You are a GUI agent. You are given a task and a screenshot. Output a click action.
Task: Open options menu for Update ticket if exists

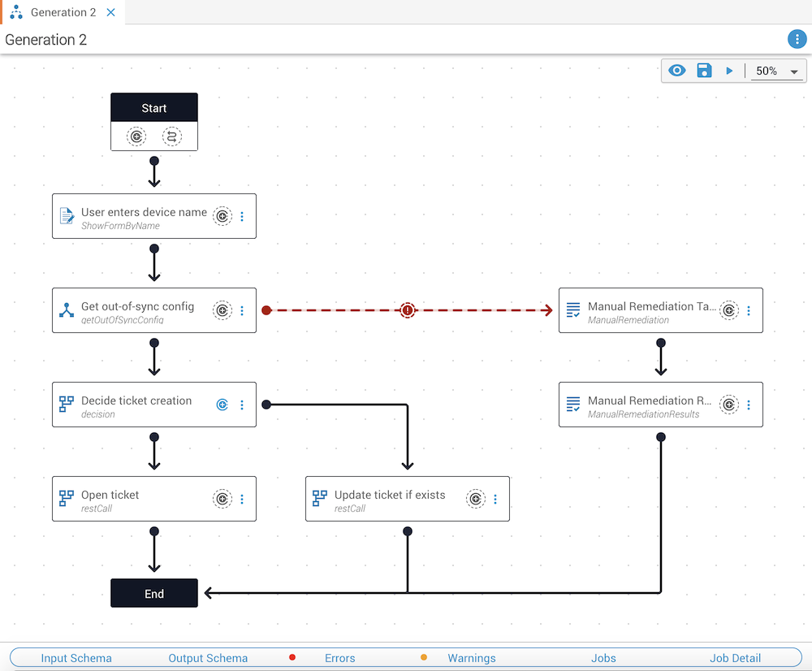coord(495,500)
